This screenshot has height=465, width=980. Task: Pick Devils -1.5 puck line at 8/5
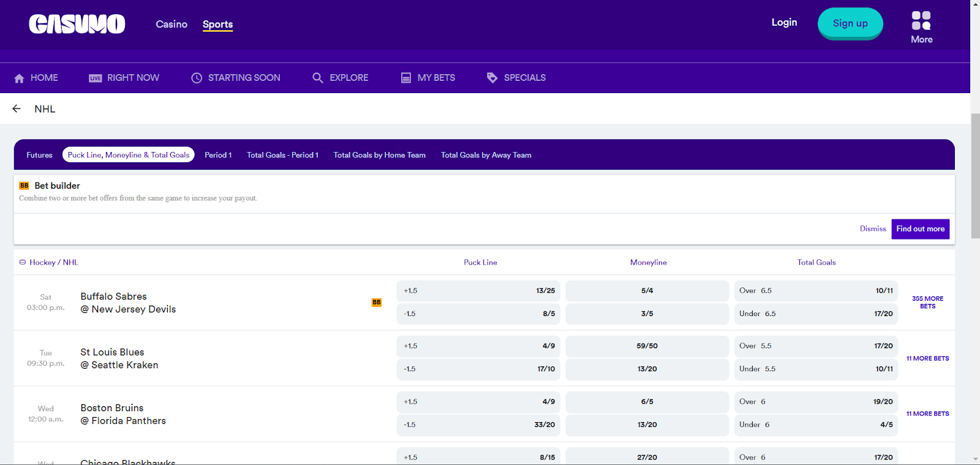tap(479, 314)
